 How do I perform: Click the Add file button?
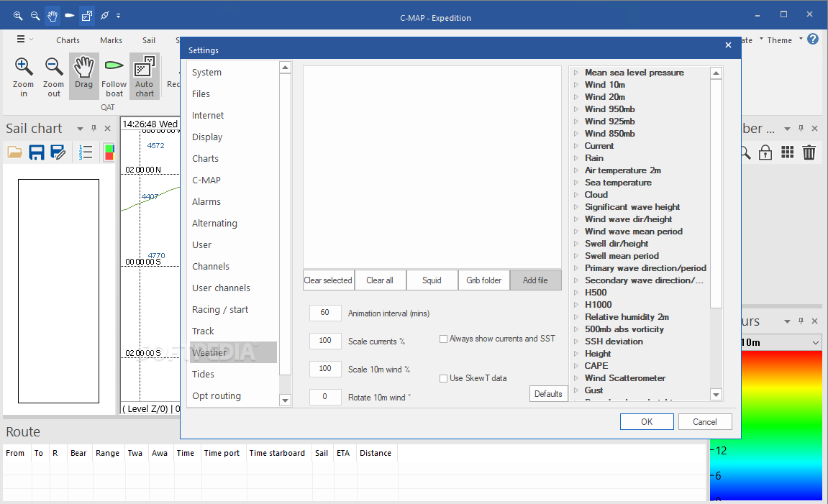535,280
